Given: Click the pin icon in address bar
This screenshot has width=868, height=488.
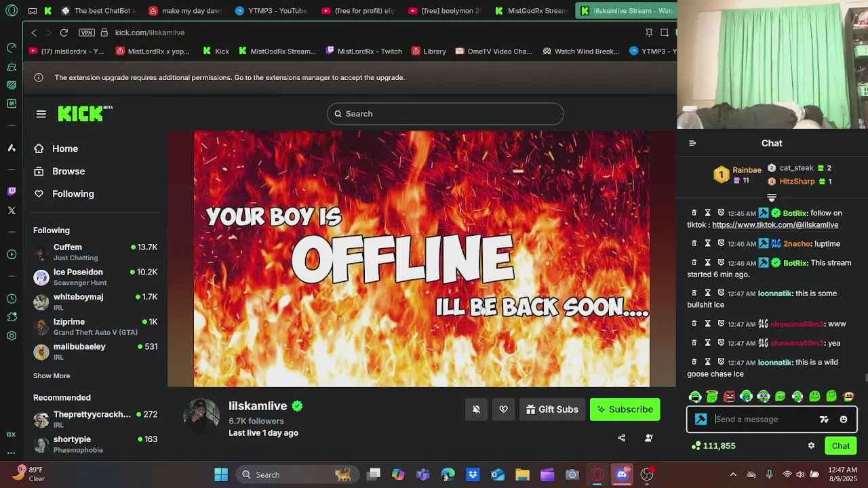Looking at the screenshot, I should point(649,33).
